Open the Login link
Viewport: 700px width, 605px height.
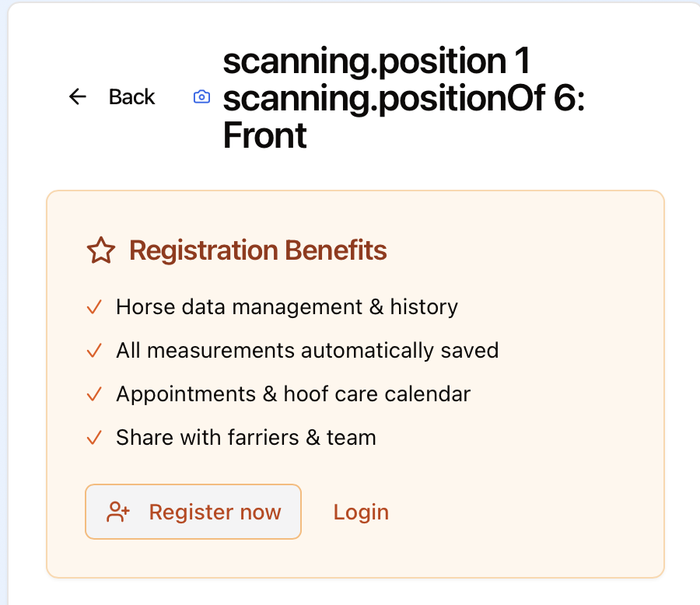(x=361, y=512)
